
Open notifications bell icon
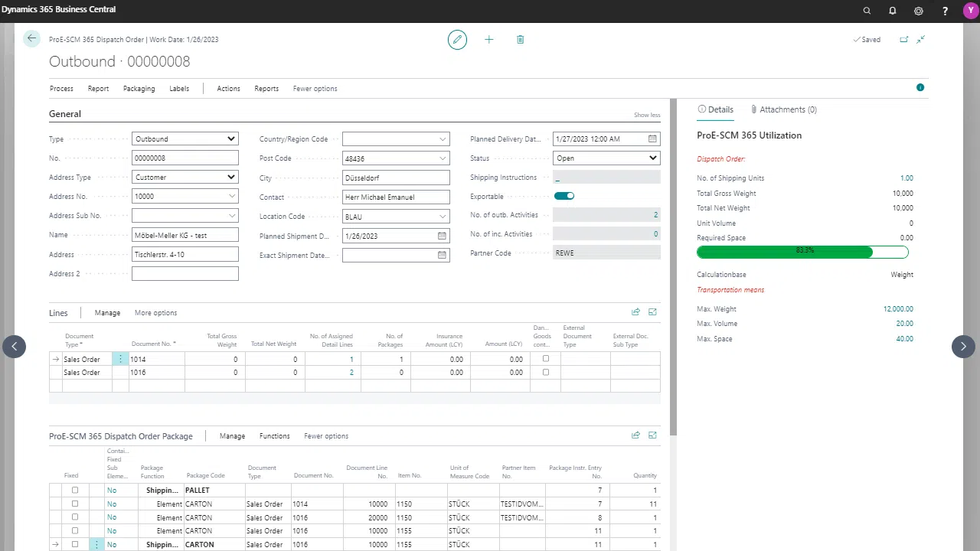coord(893,11)
